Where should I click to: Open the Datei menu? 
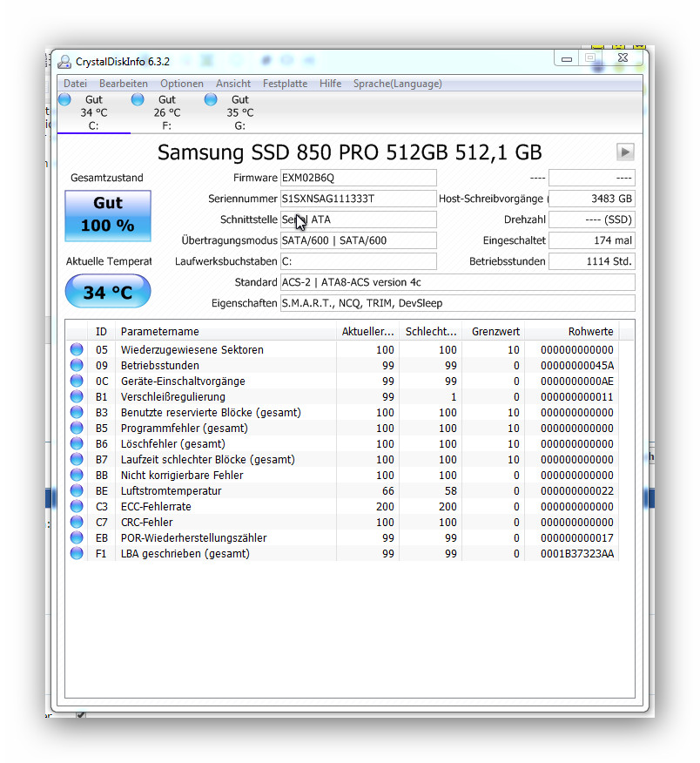click(75, 84)
